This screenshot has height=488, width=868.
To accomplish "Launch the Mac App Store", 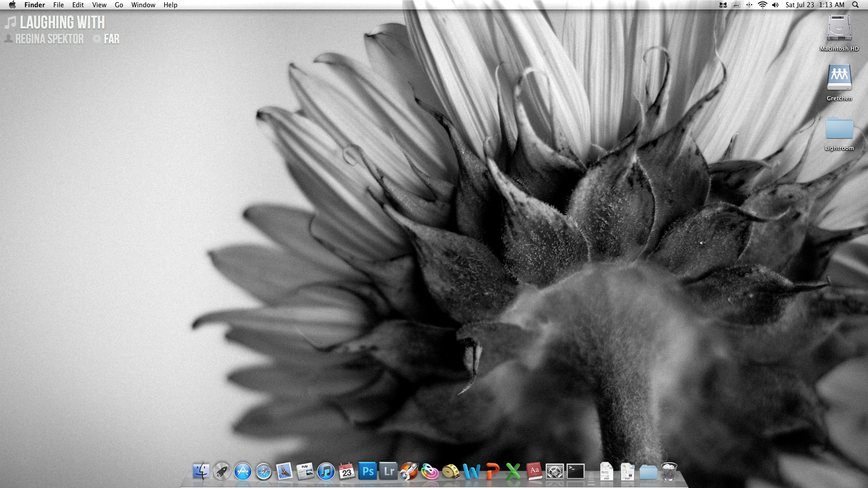I will coord(243,472).
